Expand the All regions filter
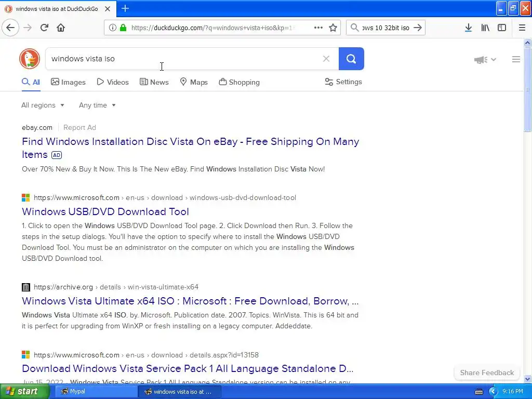 pos(43,105)
